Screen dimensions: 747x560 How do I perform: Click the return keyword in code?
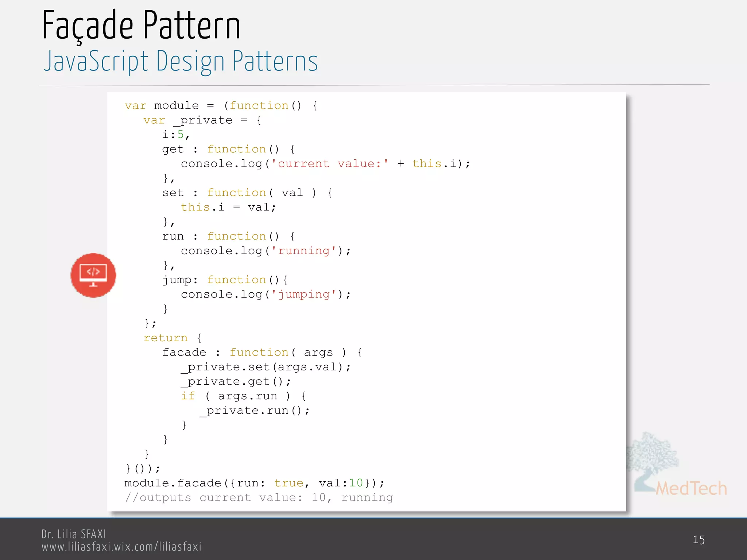(x=166, y=338)
